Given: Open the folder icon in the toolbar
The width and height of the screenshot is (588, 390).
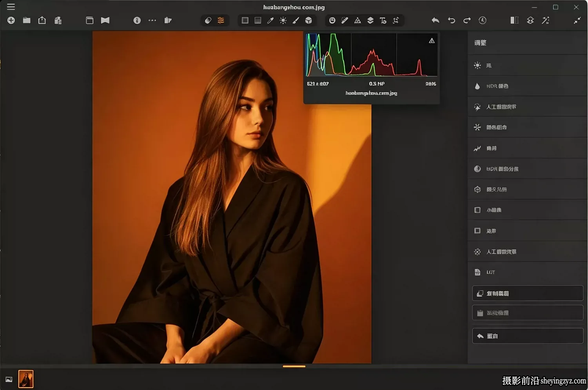Looking at the screenshot, I should 27,20.
